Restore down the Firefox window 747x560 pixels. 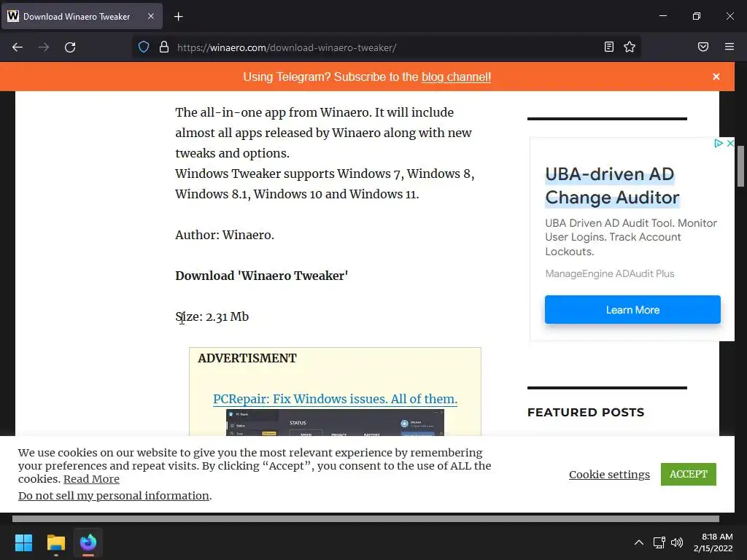[697, 16]
